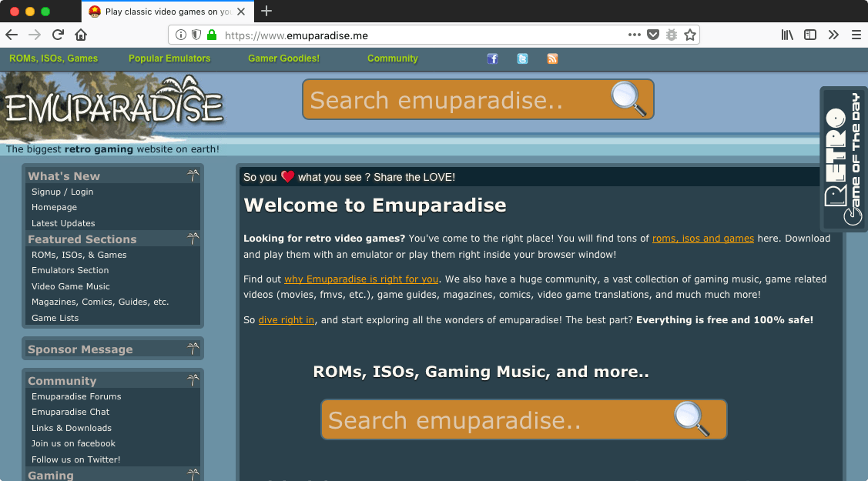Open the Twitter icon link
Viewport: 868px width, 481px height.
pyautogui.click(x=522, y=58)
